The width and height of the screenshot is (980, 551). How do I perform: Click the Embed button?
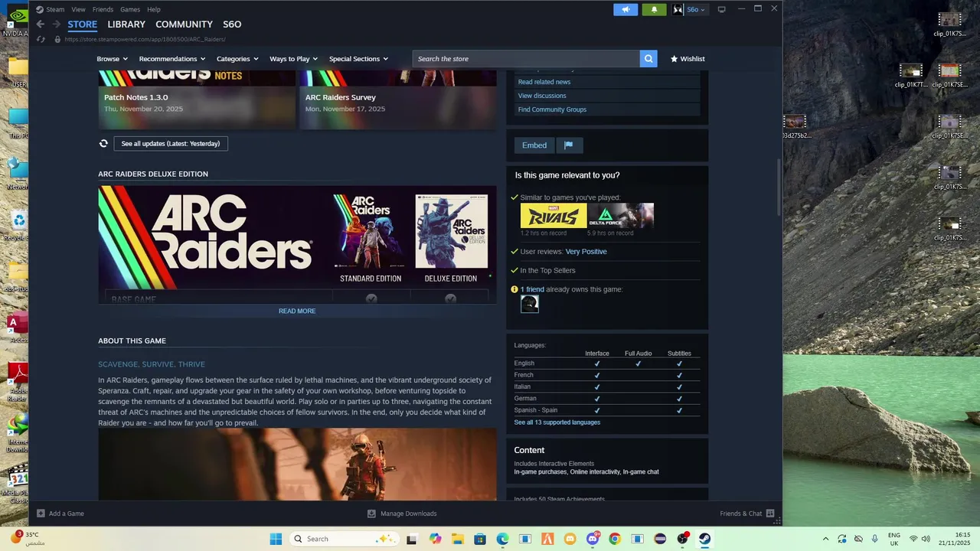[x=534, y=145]
